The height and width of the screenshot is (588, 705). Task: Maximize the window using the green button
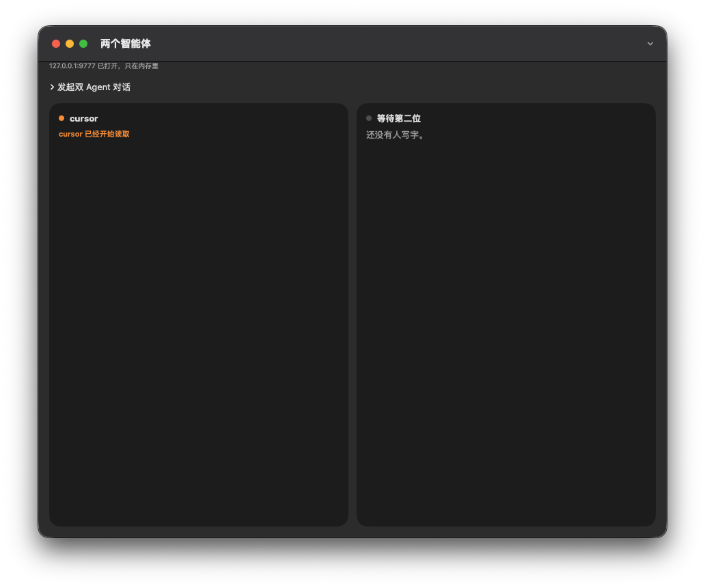[x=83, y=44]
